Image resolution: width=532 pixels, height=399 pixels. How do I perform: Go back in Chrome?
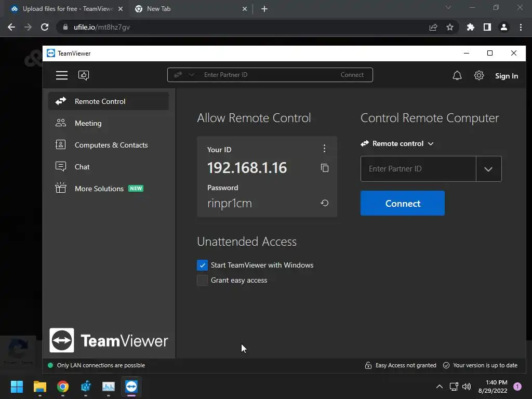[11, 27]
